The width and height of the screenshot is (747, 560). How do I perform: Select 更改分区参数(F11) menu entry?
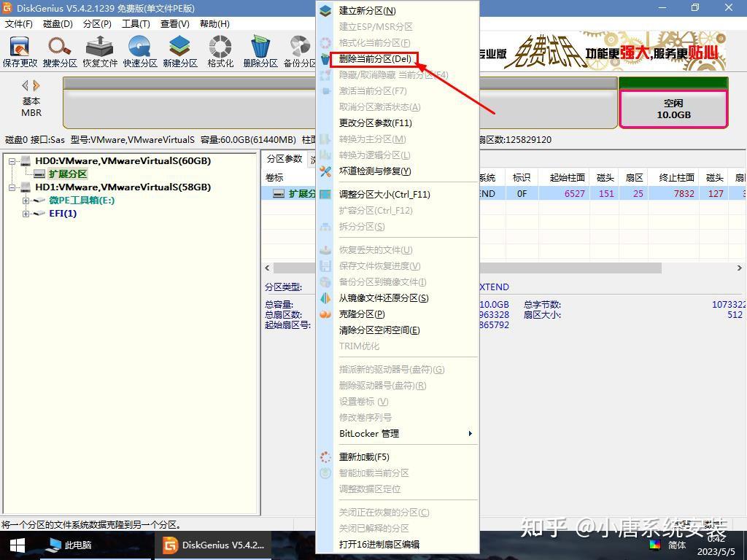click(376, 122)
